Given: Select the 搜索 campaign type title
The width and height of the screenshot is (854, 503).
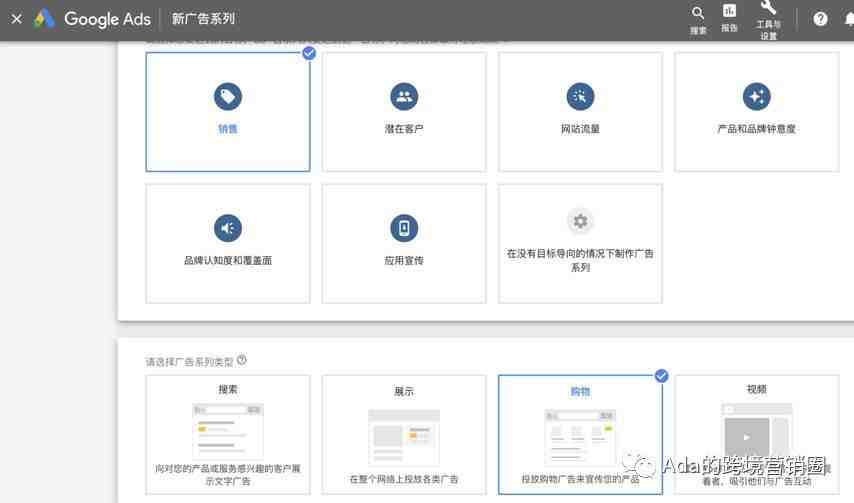Looking at the screenshot, I should pyautogui.click(x=228, y=389).
